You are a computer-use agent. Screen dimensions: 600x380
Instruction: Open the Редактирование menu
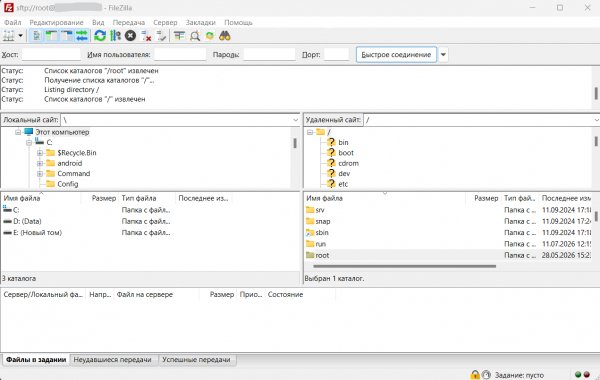56,23
